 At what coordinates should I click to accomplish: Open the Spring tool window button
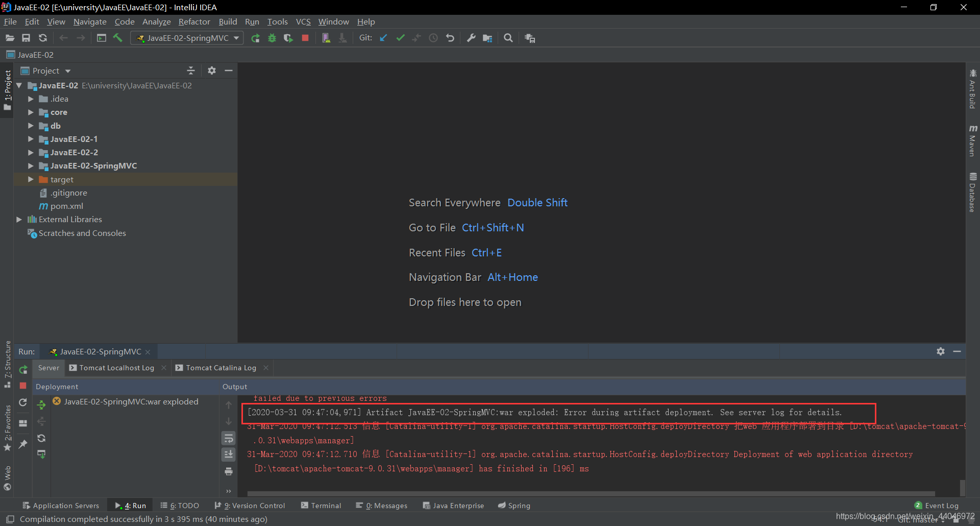pyautogui.click(x=514, y=506)
